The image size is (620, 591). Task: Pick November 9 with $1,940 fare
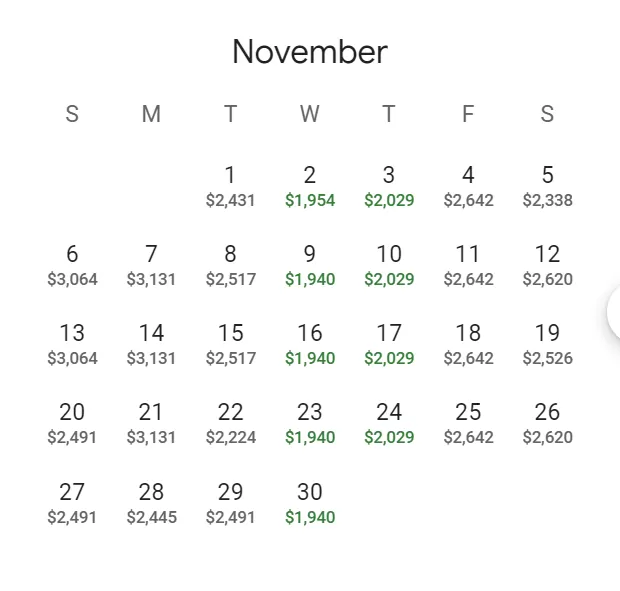click(310, 265)
